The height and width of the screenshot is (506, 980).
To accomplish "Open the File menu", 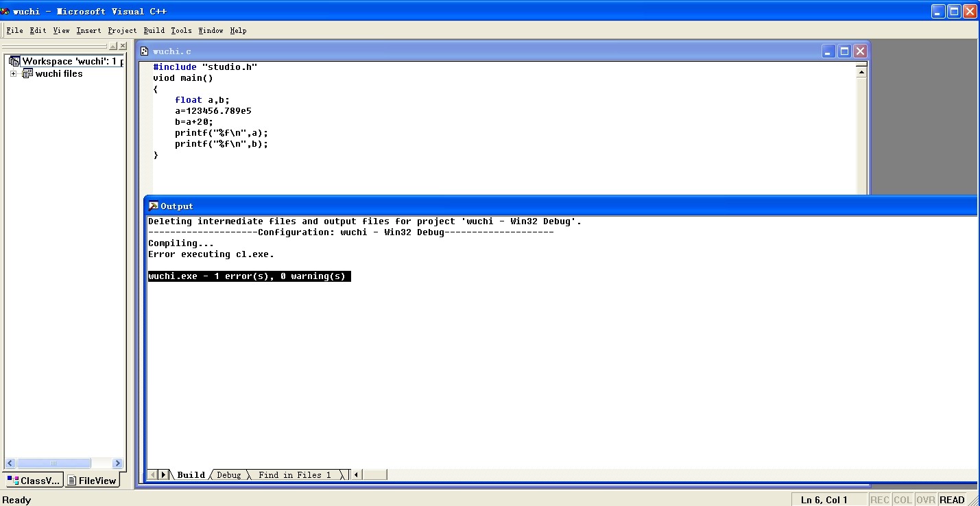I will (x=14, y=30).
